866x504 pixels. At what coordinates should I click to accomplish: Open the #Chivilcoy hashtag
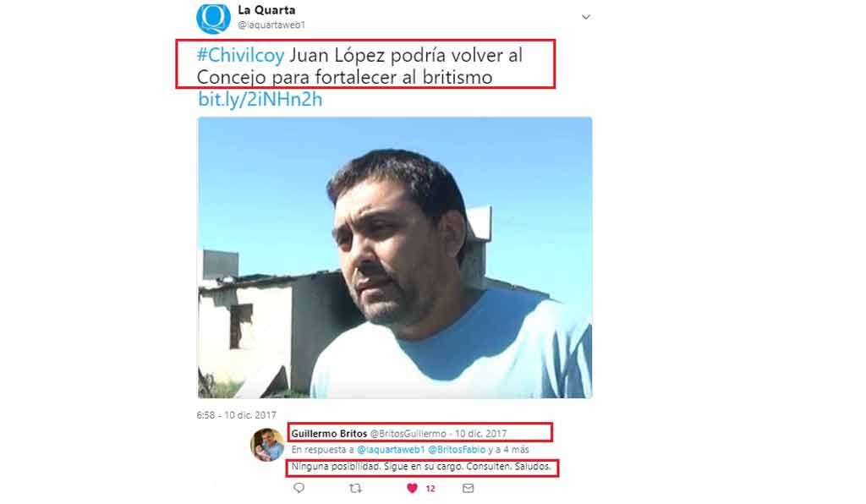point(240,55)
